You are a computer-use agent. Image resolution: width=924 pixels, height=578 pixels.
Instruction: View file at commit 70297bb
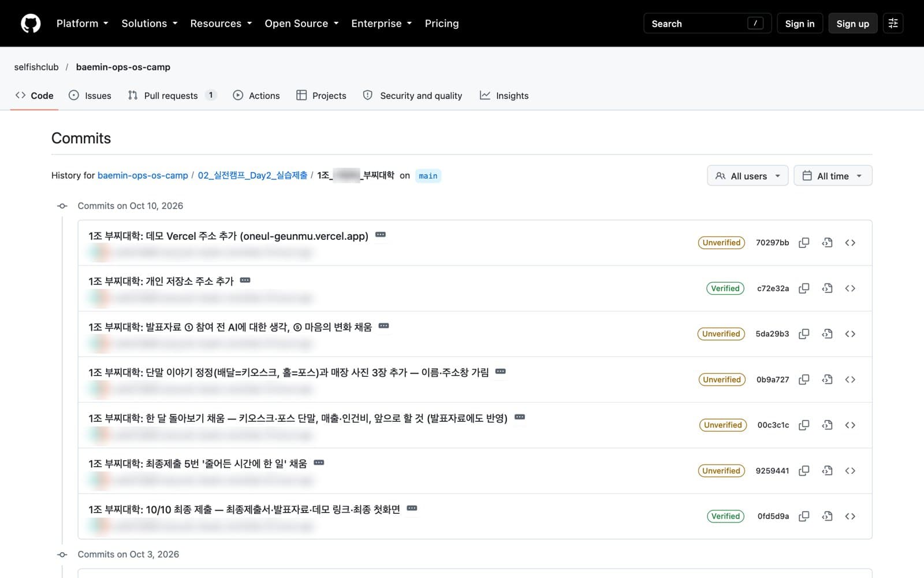pyautogui.click(x=827, y=243)
